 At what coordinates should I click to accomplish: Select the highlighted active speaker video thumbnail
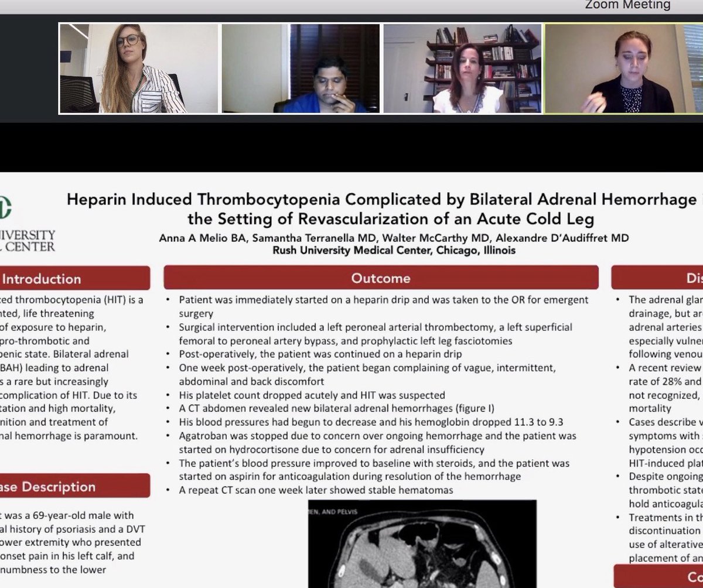(624, 68)
